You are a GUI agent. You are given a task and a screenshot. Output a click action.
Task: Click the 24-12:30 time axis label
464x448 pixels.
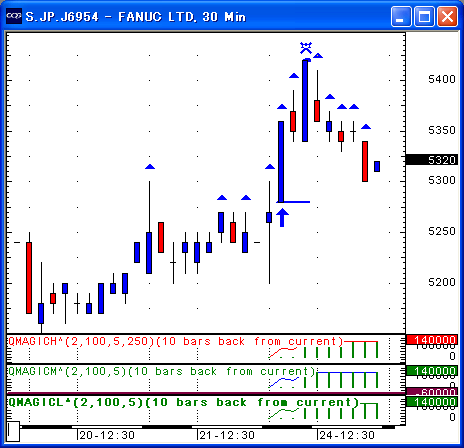[347, 435]
